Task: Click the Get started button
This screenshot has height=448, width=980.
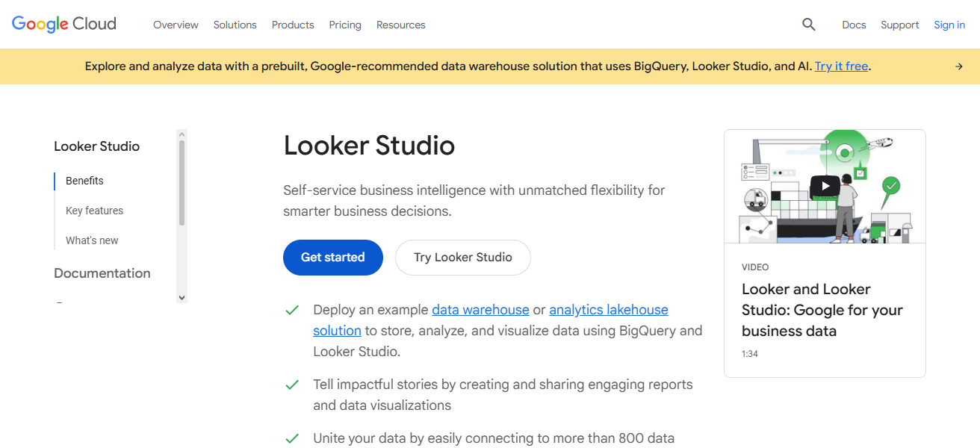Action: (332, 257)
